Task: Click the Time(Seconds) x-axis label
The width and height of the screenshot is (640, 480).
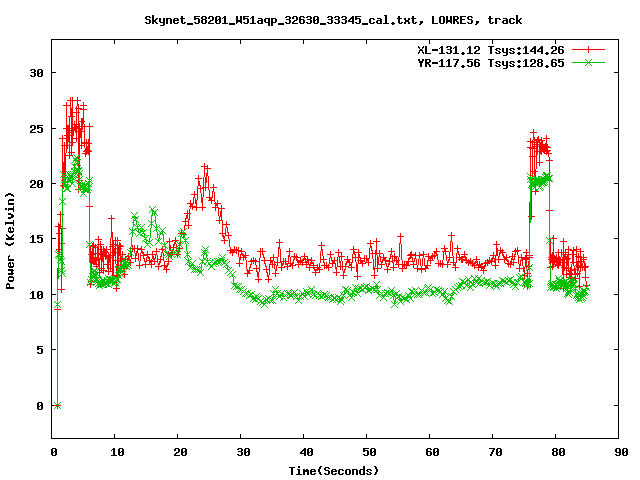Action: (x=334, y=471)
